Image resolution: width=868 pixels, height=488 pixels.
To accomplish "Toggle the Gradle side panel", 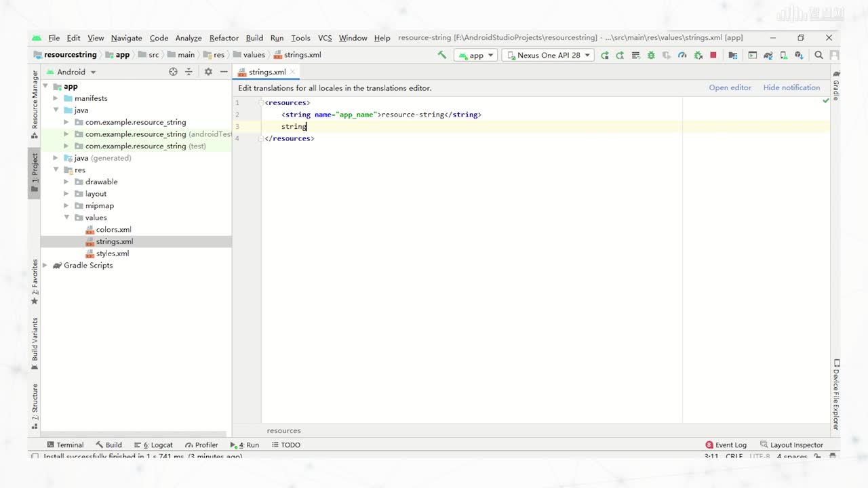I will [x=836, y=85].
